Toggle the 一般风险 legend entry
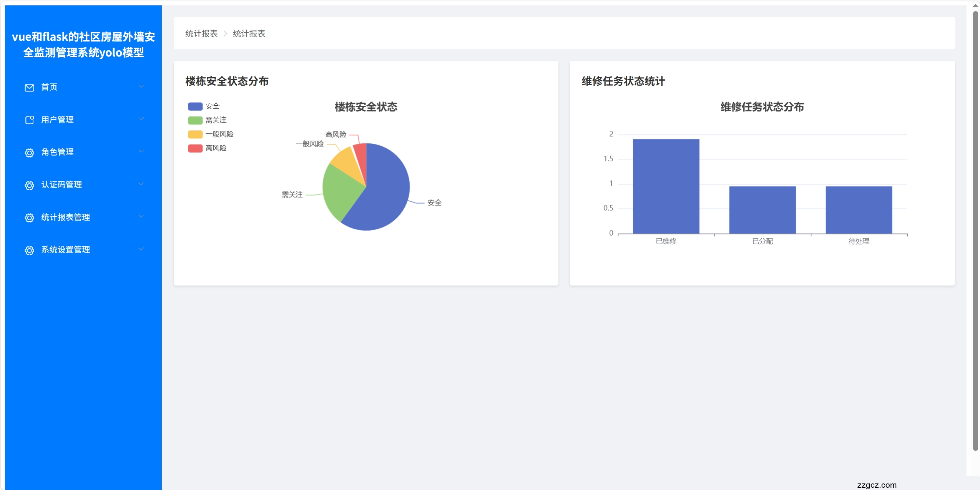Viewport: 980px width, 490px height. (195, 134)
